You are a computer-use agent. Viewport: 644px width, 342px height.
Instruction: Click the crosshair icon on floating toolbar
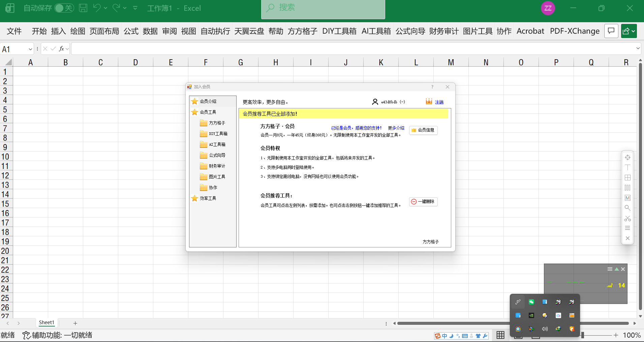(x=627, y=157)
